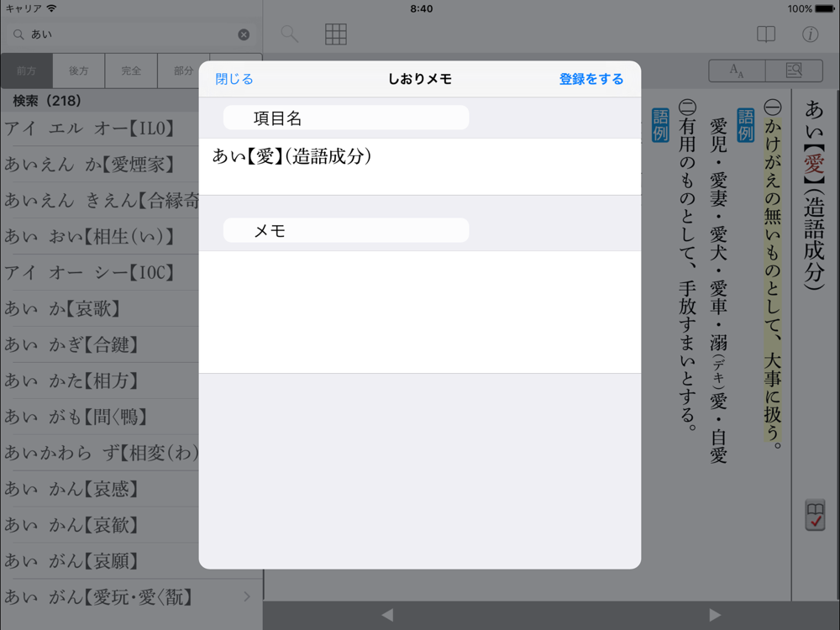
Task: Tap the bookmark check icon
Action: click(x=815, y=516)
